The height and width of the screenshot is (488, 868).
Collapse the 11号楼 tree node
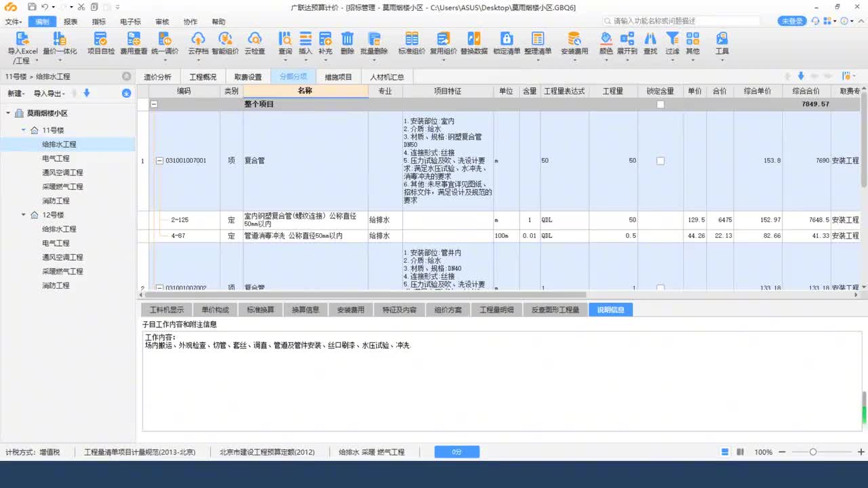coord(23,130)
